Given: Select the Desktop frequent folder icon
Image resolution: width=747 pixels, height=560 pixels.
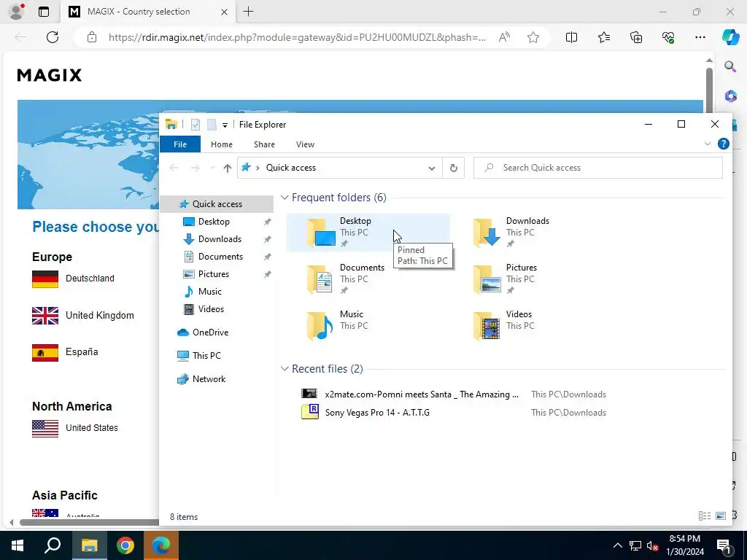Looking at the screenshot, I should coord(321,233).
